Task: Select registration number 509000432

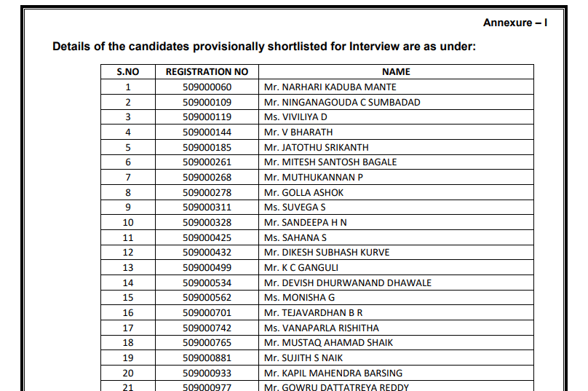Action: pyautogui.click(x=207, y=253)
